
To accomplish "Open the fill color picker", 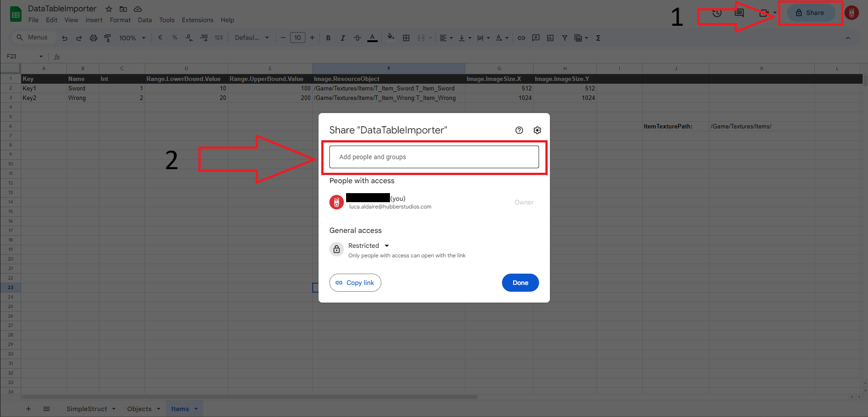I will pyautogui.click(x=391, y=38).
